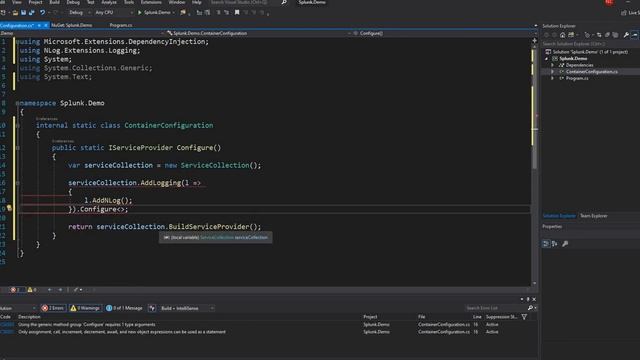Viewport: 640px width, 360px height.
Task: Open the Extensions menu
Action: click(151, 2)
